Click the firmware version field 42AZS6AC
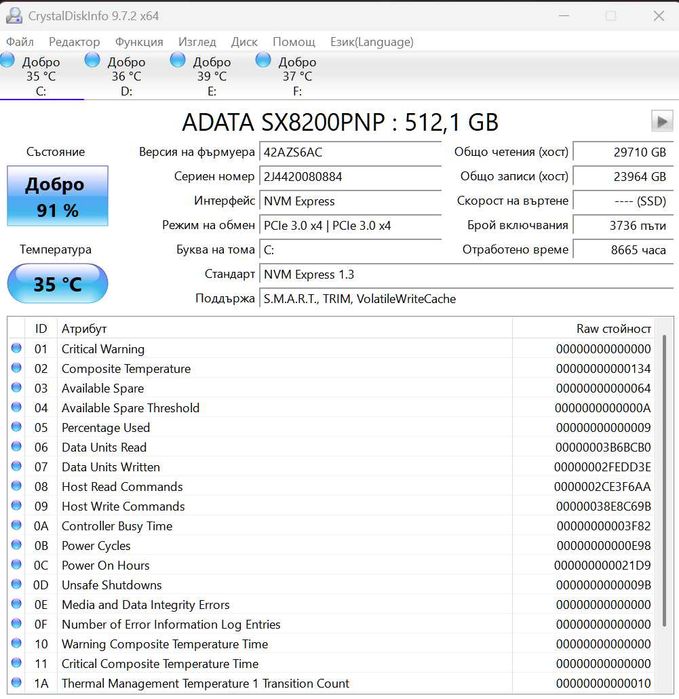Image resolution: width=679 pixels, height=699 pixels. point(350,152)
